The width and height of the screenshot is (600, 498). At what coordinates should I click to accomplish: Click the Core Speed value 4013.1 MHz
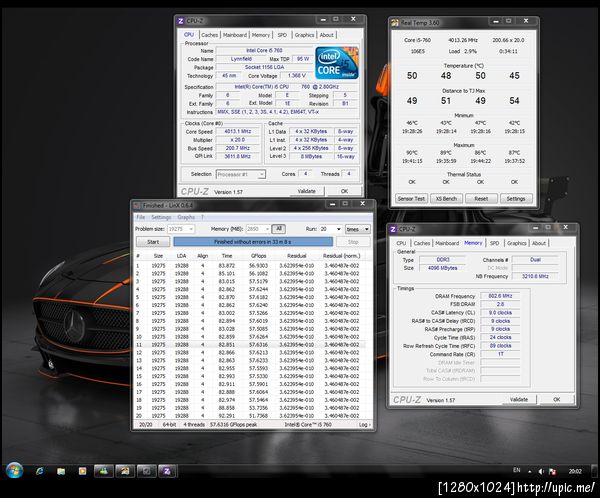(238, 131)
